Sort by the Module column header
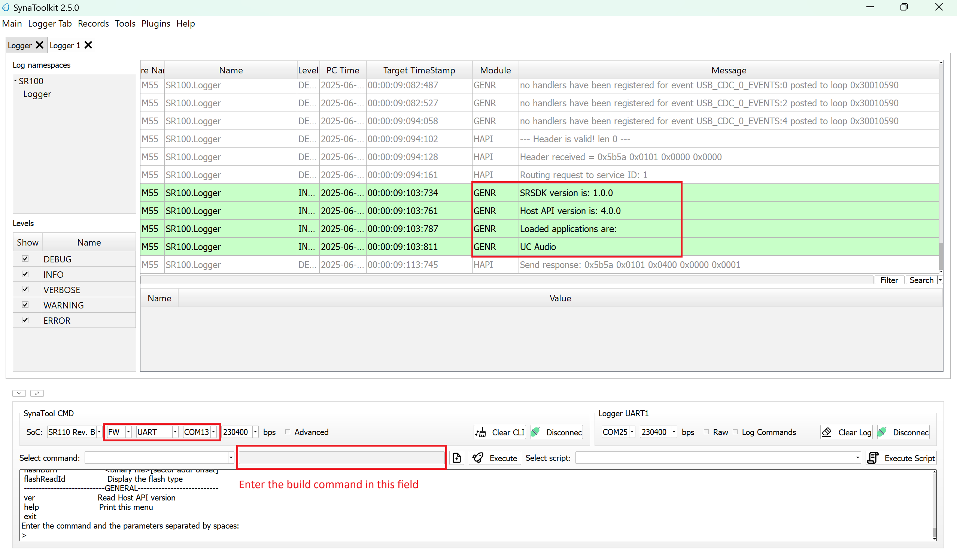The height and width of the screenshot is (560, 957). (495, 70)
